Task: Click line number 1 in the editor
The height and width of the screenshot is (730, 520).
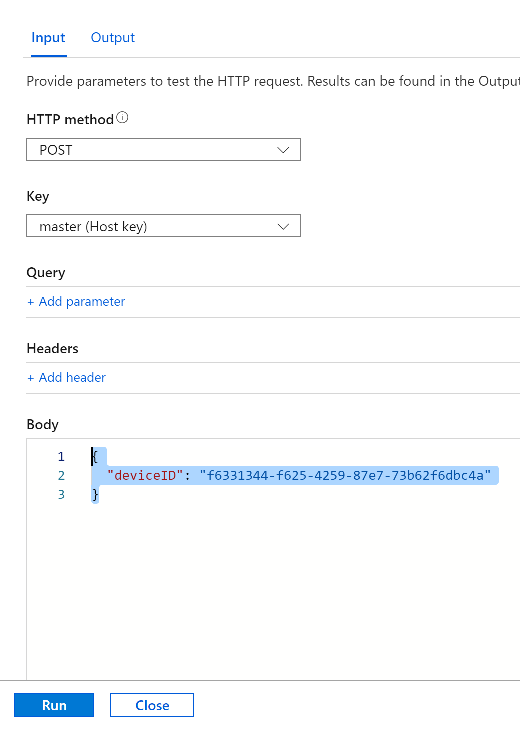Action: pos(61,456)
